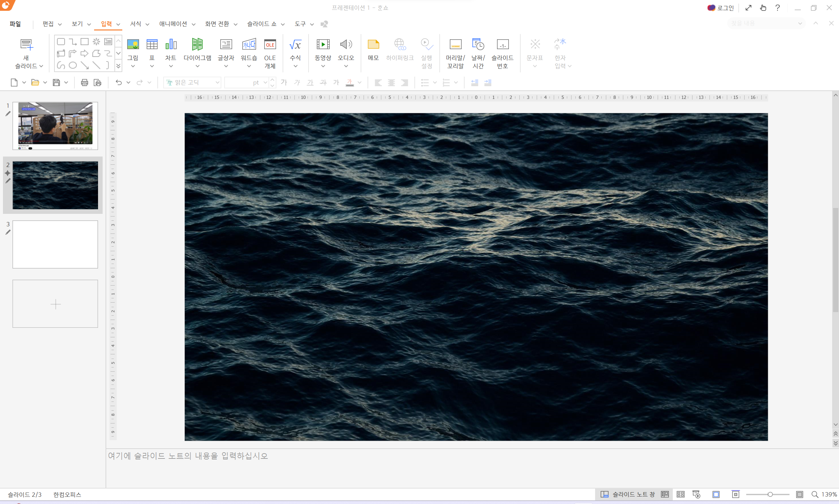Expand the shapes gallery more arrow

(118, 66)
